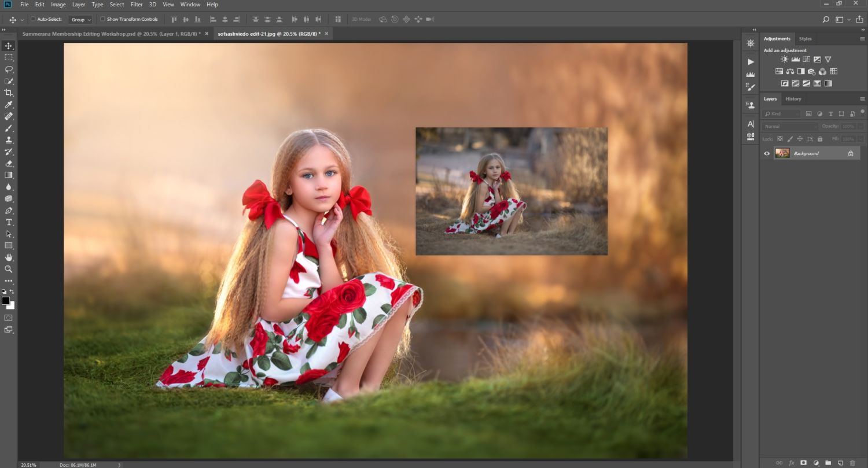
Task: Switch to Summerana Membership Editing Workshop.psd tab
Action: point(112,34)
